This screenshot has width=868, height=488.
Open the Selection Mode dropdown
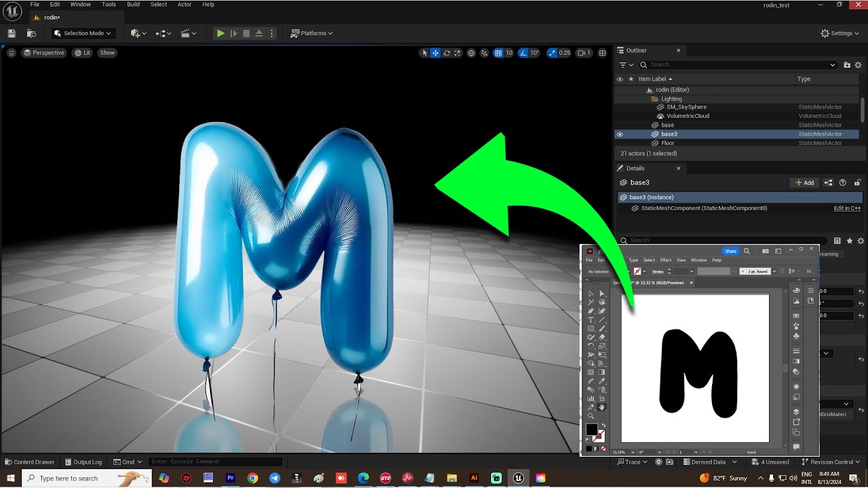(82, 33)
